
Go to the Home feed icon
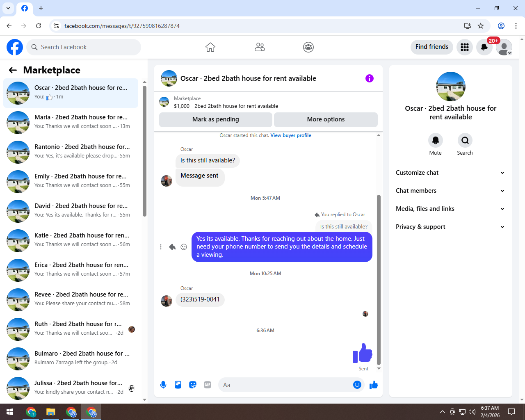click(210, 47)
